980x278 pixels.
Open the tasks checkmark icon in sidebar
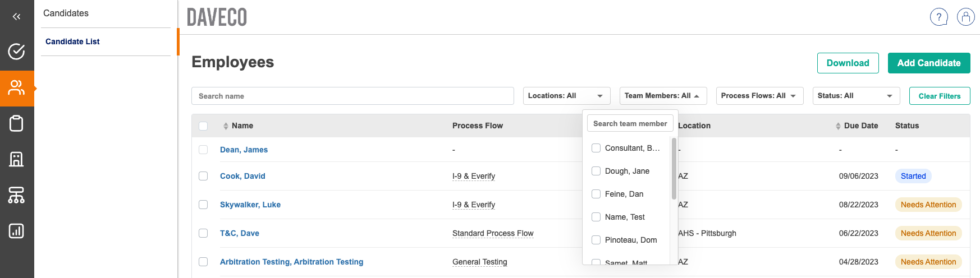16,52
